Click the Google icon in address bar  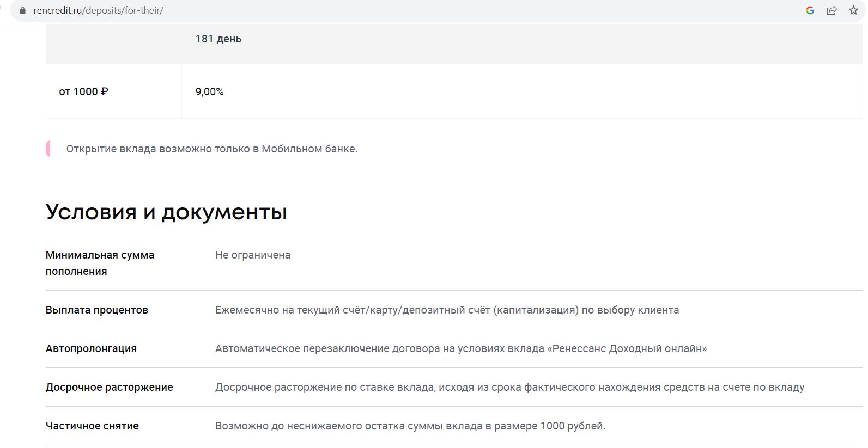[810, 10]
